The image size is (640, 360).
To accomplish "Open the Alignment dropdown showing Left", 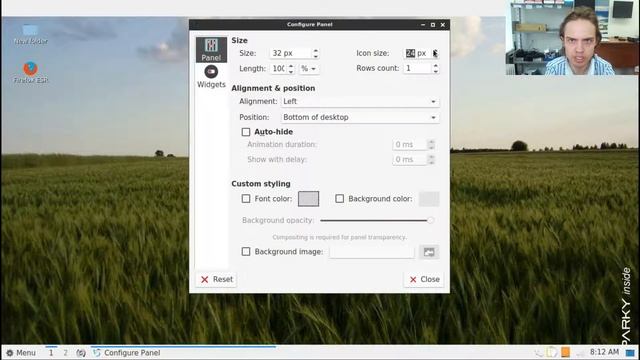I will pyautogui.click(x=360, y=102).
